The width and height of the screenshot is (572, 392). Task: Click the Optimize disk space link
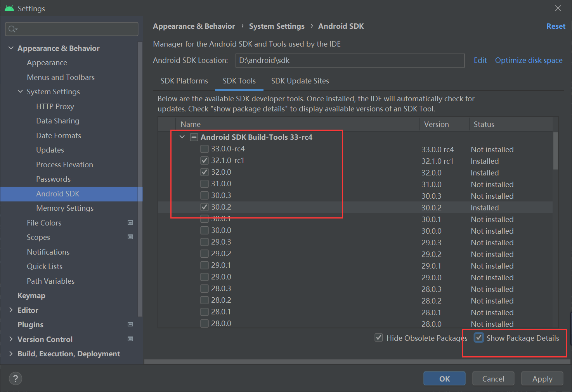click(x=529, y=60)
